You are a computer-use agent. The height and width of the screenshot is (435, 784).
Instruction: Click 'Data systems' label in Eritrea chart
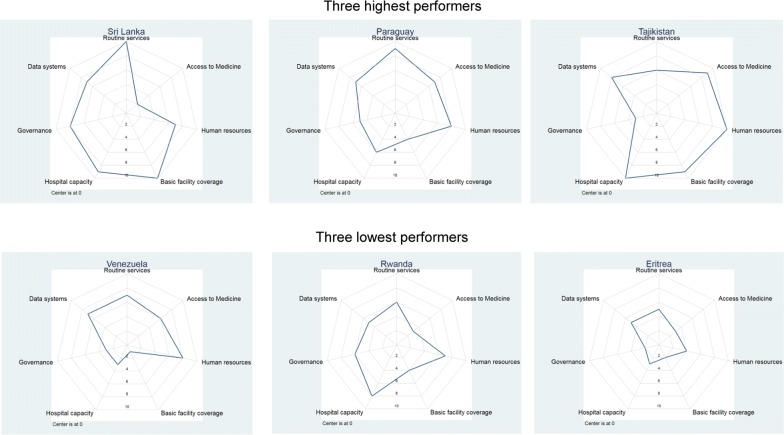[x=580, y=298]
